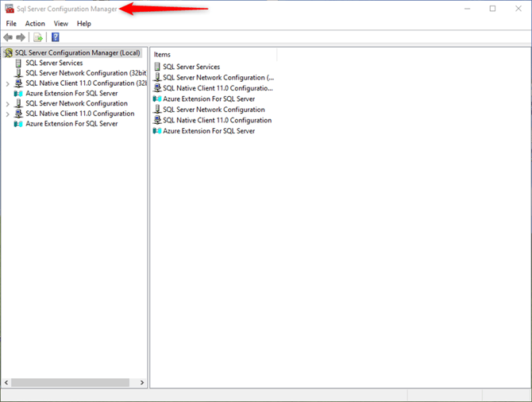Open the File menu

click(11, 24)
